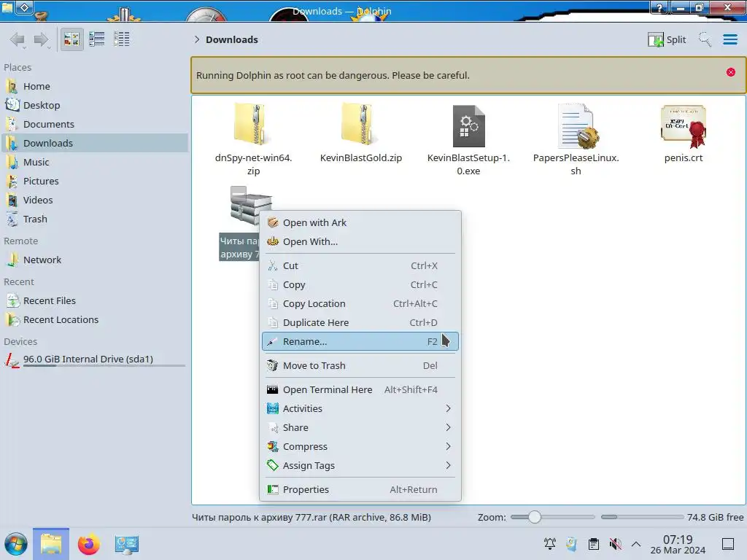Select penis.crt certificate icon

point(684,127)
